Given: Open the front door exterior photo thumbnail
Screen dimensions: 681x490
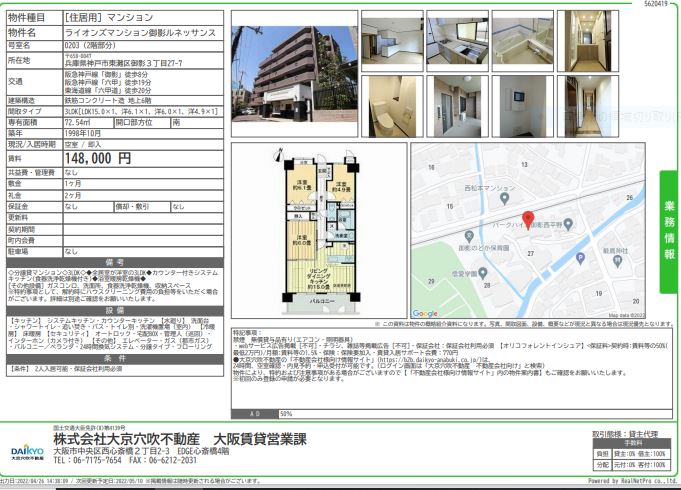Looking at the screenshot, I should click(457, 106).
